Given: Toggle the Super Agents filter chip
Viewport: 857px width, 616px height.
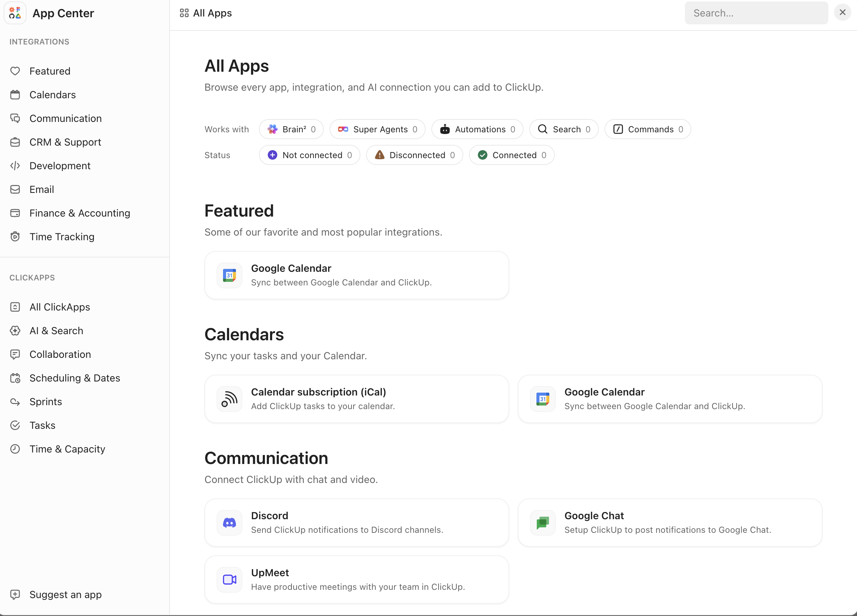Looking at the screenshot, I should 377,129.
